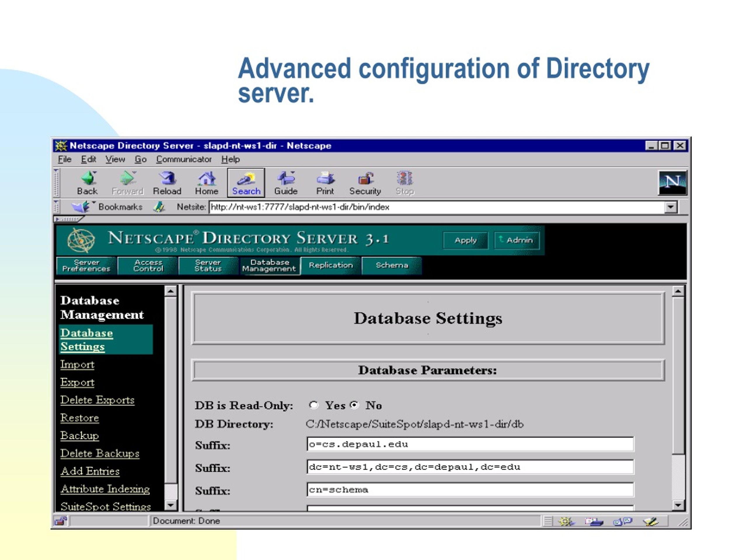Open the Database Settings link
The image size is (747, 560).
pyautogui.click(x=87, y=339)
